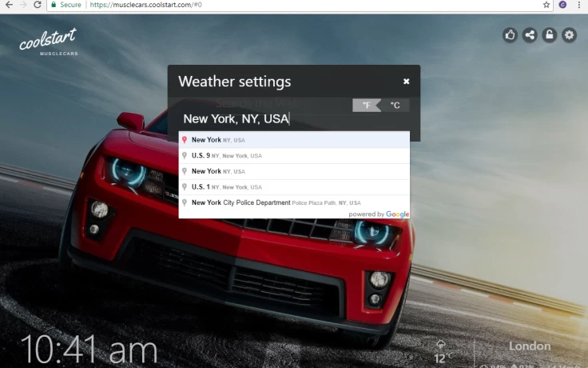The image size is (588, 368).
Task: Click the London weather location label
Action: (x=530, y=346)
